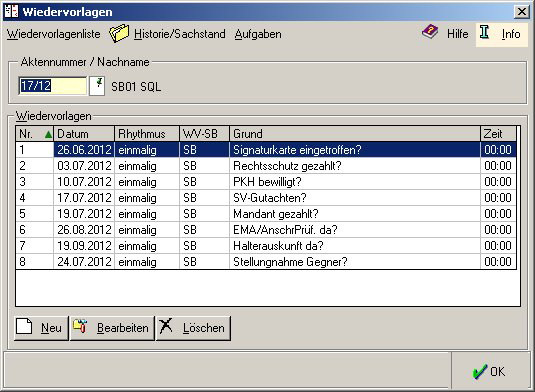
Task: Click the Aktennummer lookup arrow icon
Action: coord(97,86)
